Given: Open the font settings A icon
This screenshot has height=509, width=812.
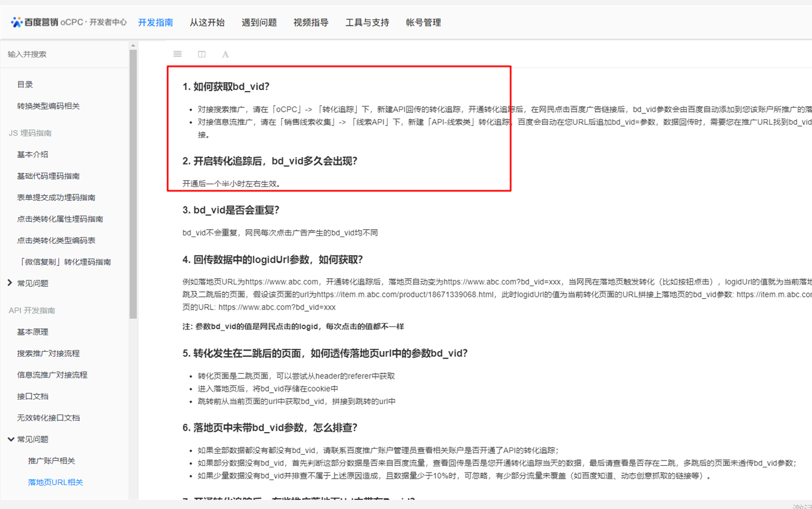Looking at the screenshot, I should coord(225,54).
